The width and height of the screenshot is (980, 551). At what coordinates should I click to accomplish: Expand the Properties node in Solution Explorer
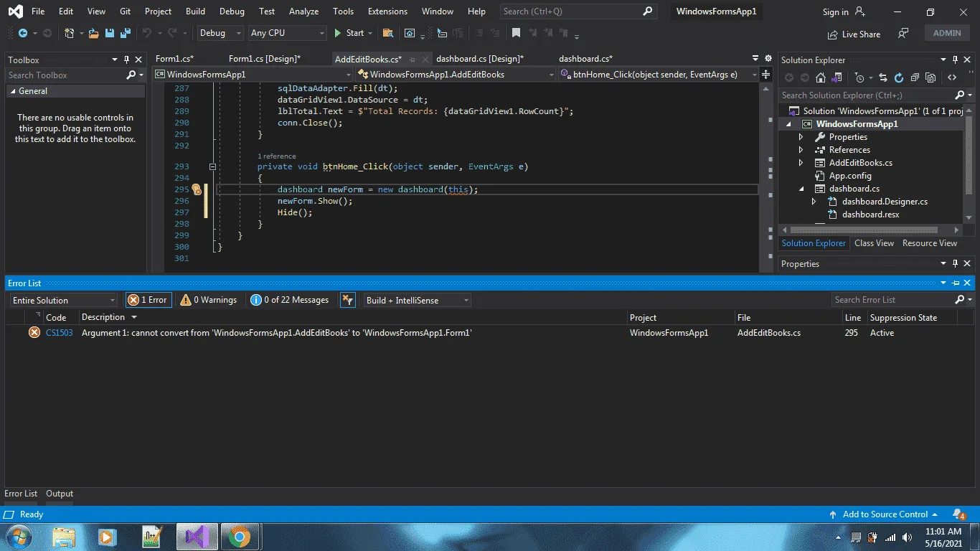[801, 137]
